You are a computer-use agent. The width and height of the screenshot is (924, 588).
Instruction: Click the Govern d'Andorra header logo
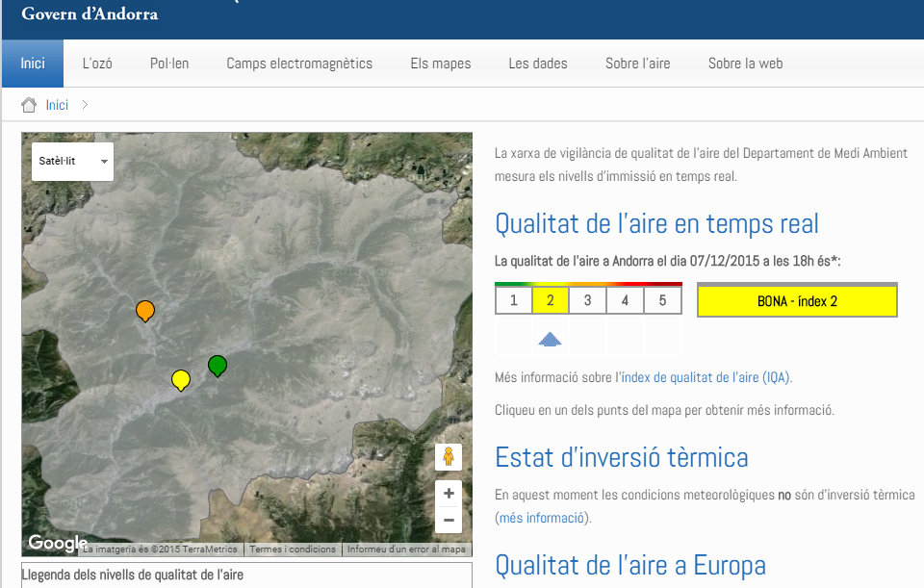pos(90,13)
